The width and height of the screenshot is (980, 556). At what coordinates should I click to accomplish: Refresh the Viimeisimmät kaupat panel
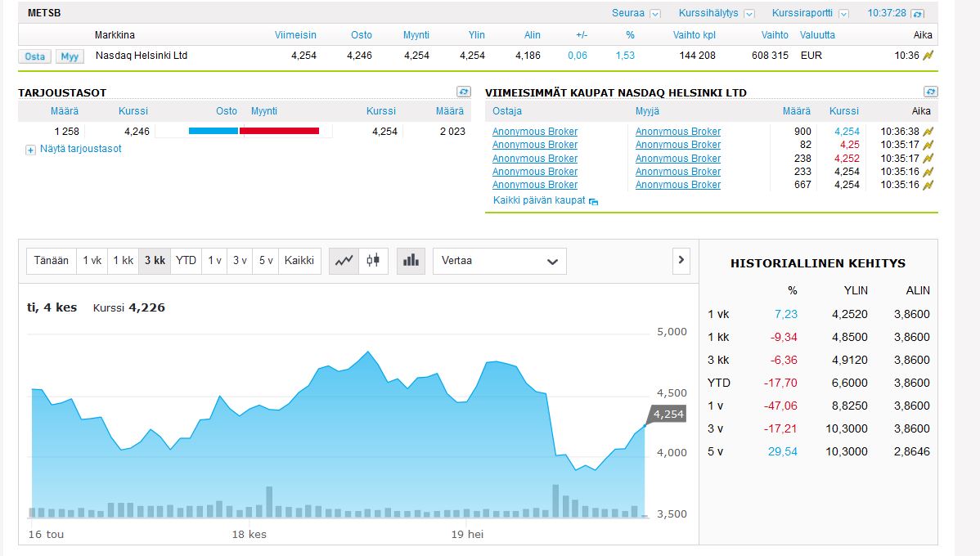(x=931, y=92)
